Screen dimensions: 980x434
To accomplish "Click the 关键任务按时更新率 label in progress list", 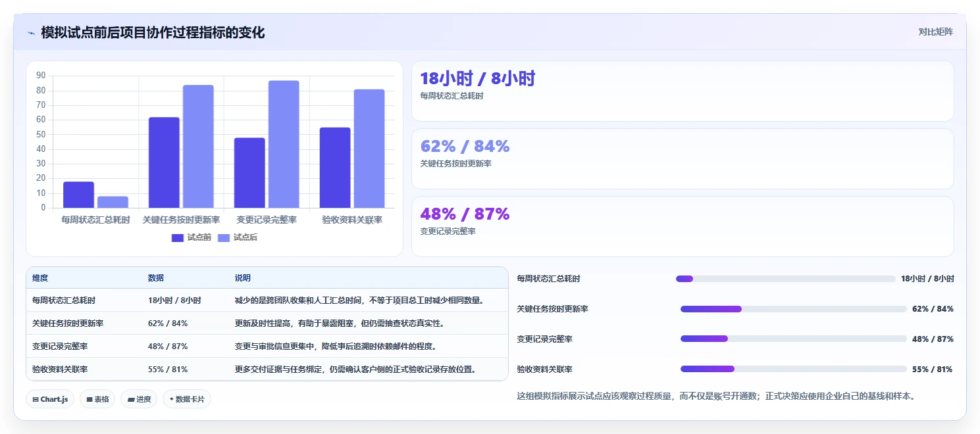I will [x=552, y=309].
